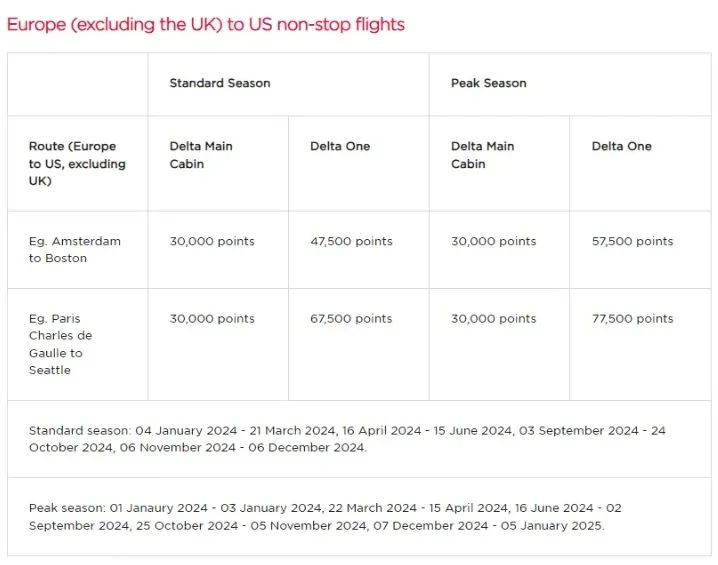Viewport: 718px width, 565px height.
Task: Click Paris standard season Main Cabin 30,000 points
Action: click(212, 319)
